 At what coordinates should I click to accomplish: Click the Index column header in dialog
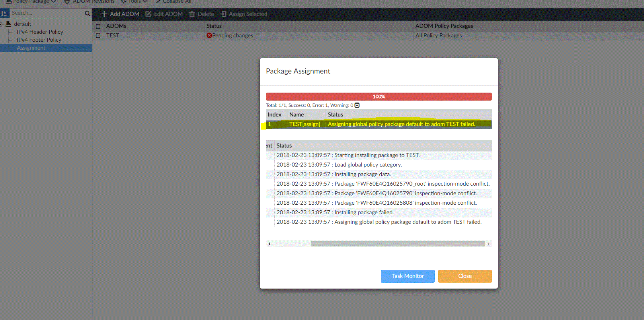[x=275, y=114]
